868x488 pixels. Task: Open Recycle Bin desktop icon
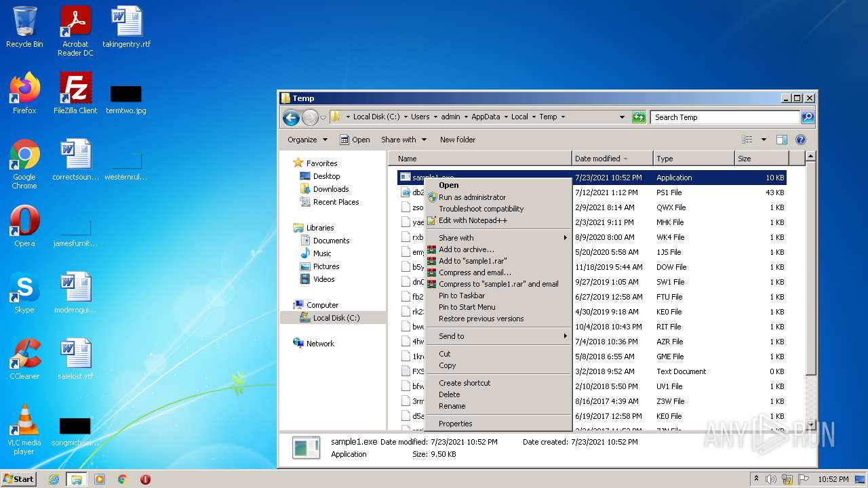pos(24,27)
